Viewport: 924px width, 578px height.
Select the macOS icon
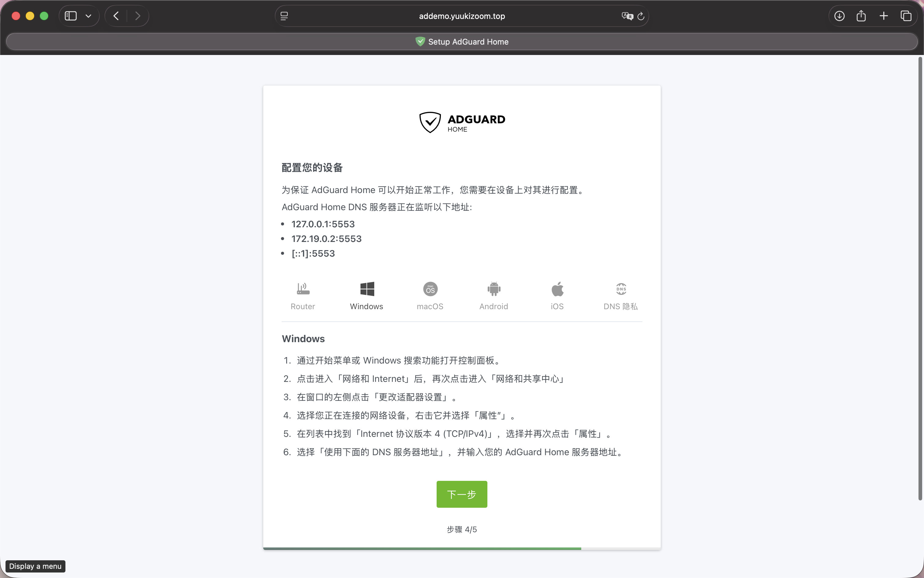click(430, 289)
